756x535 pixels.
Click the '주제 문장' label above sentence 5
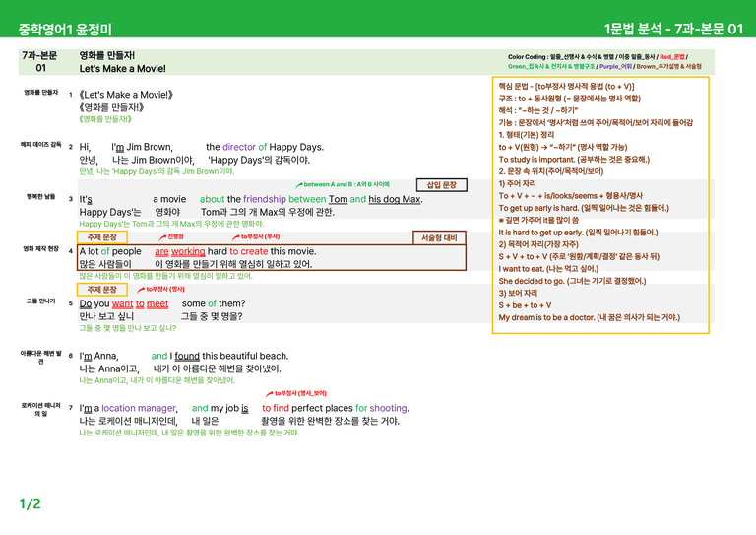coord(102,290)
